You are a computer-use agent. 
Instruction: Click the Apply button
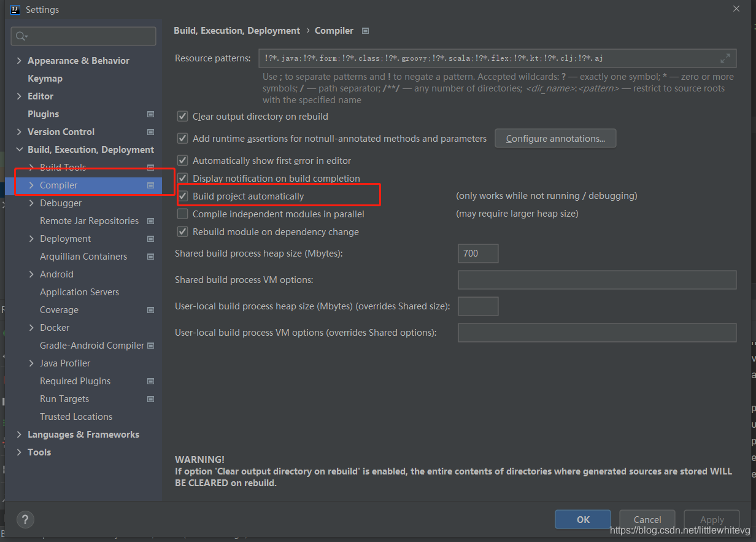click(x=712, y=519)
